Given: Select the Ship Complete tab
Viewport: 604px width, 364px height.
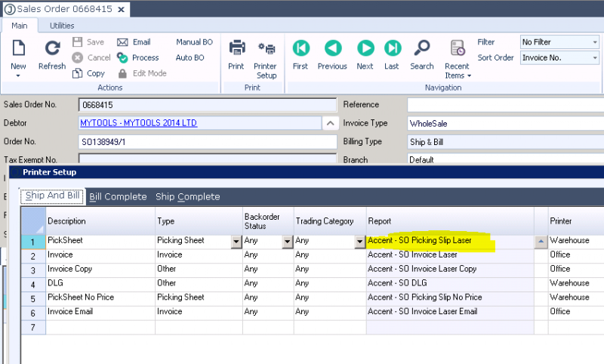Looking at the screenshot, I should [x=188, y=197].
